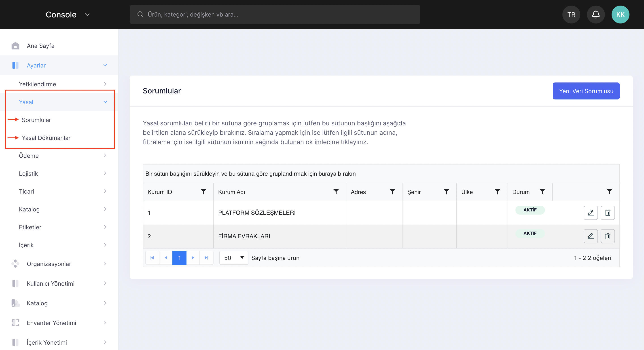Screen dimensions: 644x350
Task: Open filter for the Kurum Adı column
Action: [336, 192]
